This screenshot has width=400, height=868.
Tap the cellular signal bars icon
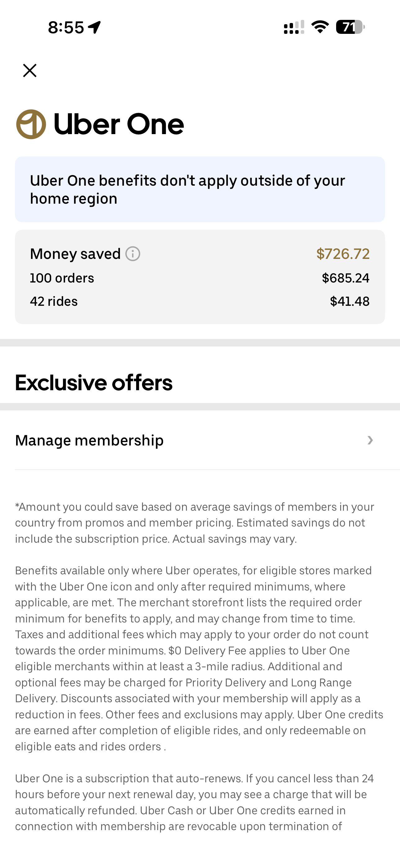(294, 27)
